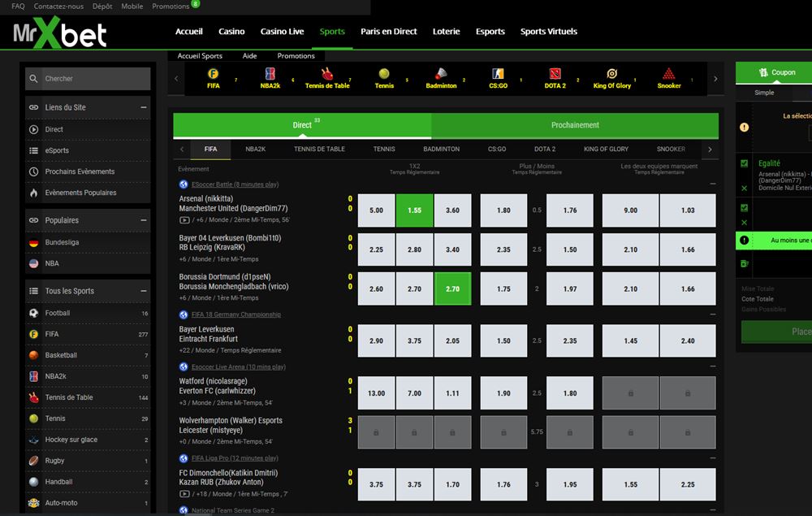Viewport: 812px width, 516px height.
Task: Open the Esports navigation item
Action: (x=490, y=32)
